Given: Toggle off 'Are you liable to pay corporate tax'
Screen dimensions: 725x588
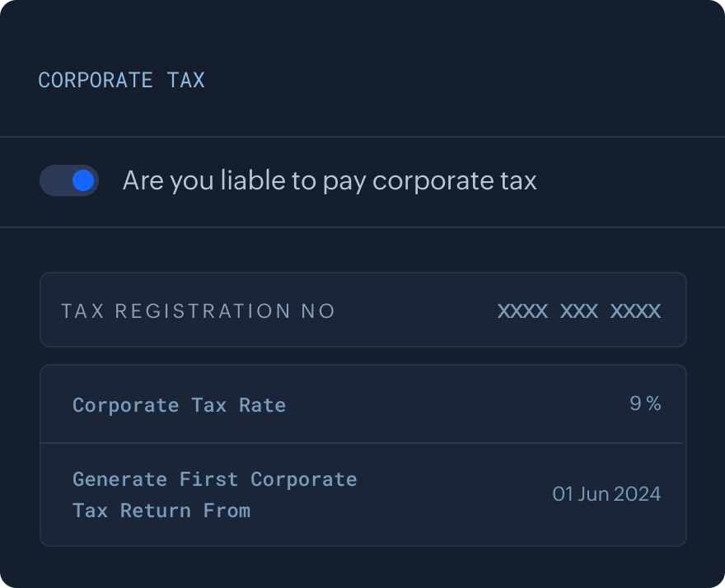Looking at the screenshot, I should [69, 180].
